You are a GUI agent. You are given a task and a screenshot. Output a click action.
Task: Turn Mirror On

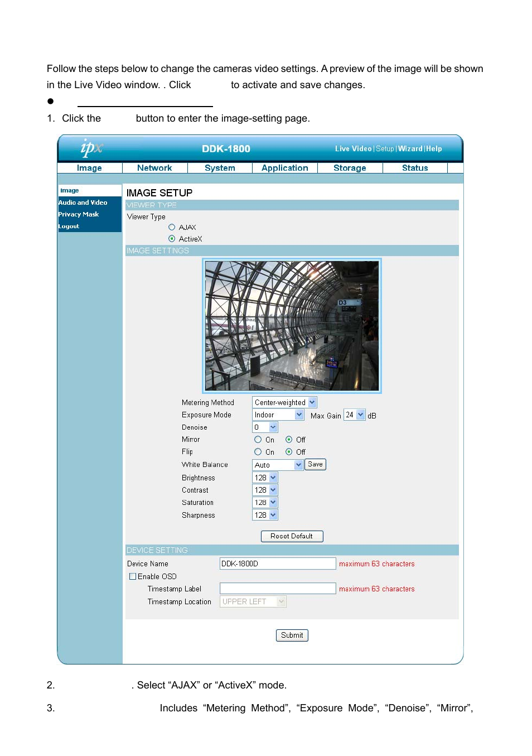point(258,440)
